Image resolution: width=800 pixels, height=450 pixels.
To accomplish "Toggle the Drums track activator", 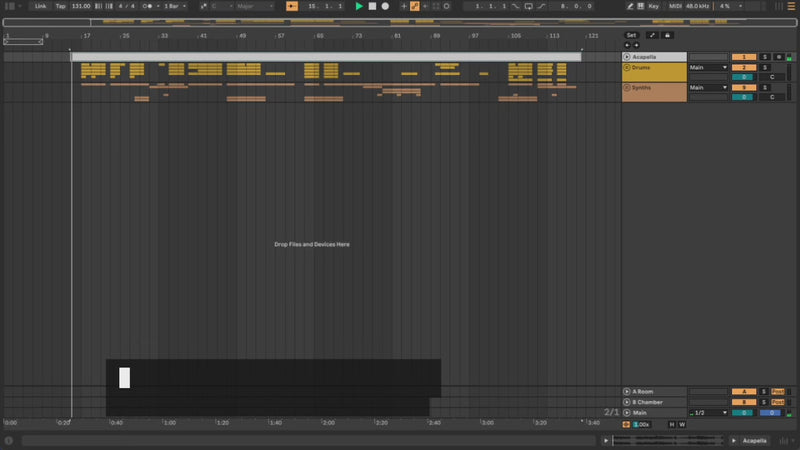I will point(743,68).
